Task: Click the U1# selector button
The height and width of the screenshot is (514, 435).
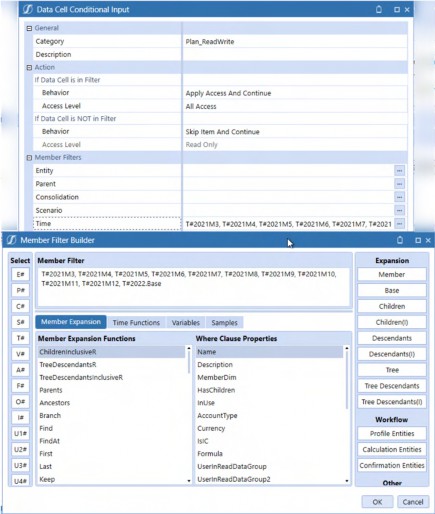Action: pyautogui.click(x=20, y=433)
